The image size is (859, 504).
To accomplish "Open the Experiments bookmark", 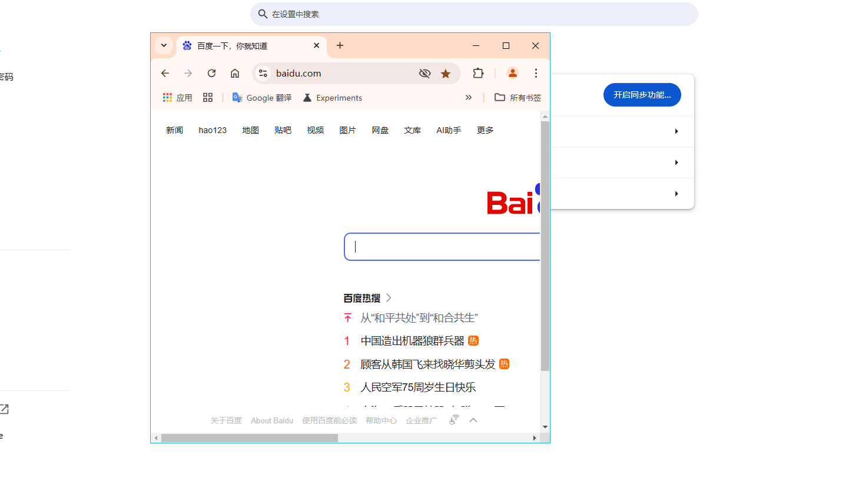I will pos(333,98).
